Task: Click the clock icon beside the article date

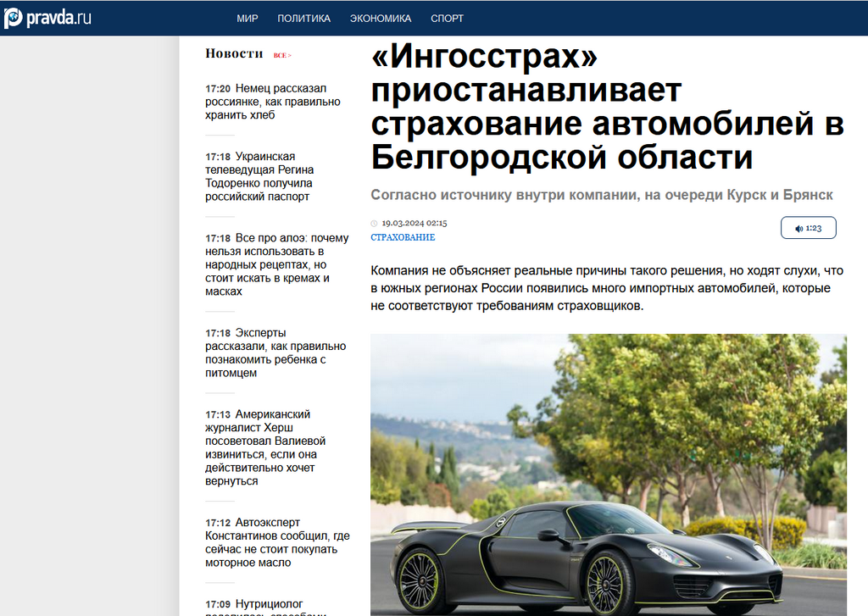Action: click(374, 224)
